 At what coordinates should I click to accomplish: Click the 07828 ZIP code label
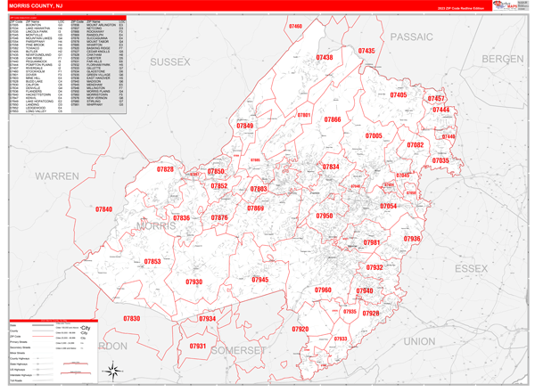(x=165, y=169)
